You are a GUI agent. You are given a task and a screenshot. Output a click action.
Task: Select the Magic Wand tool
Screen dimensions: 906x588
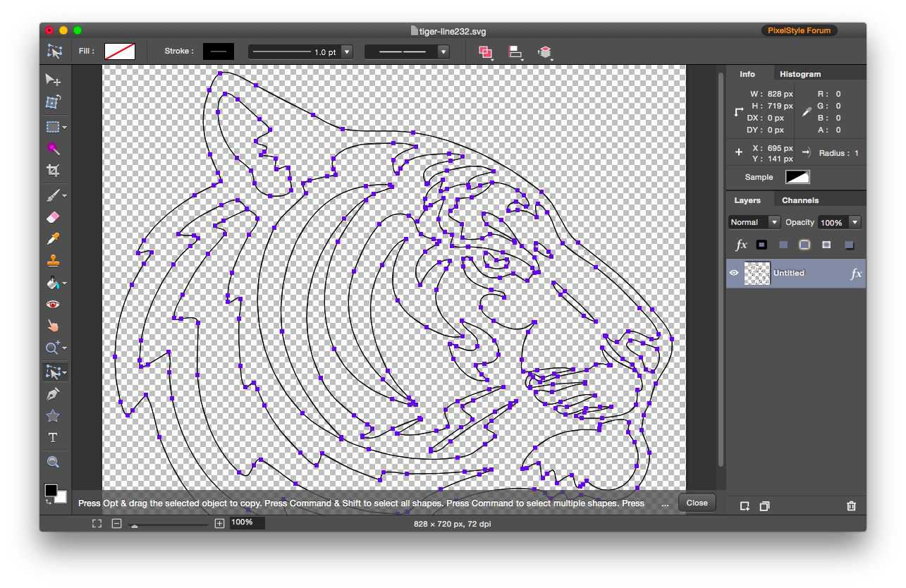point(53,149)
